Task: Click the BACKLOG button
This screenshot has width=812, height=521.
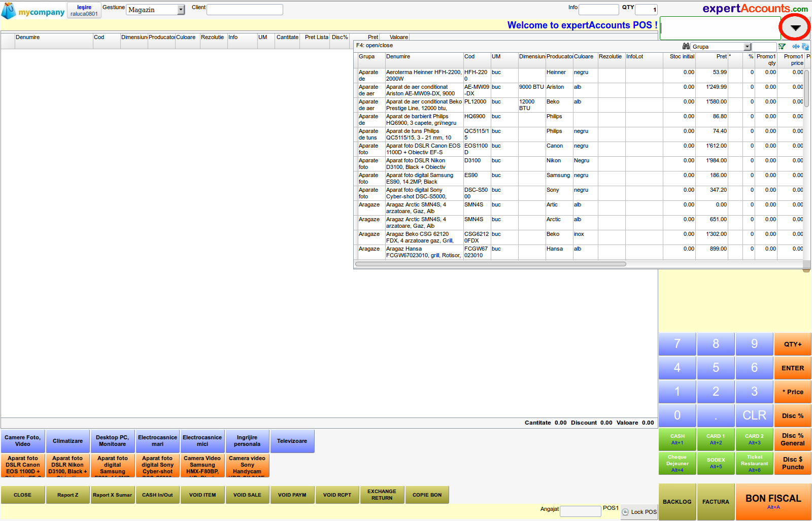Action: point(677,502)
